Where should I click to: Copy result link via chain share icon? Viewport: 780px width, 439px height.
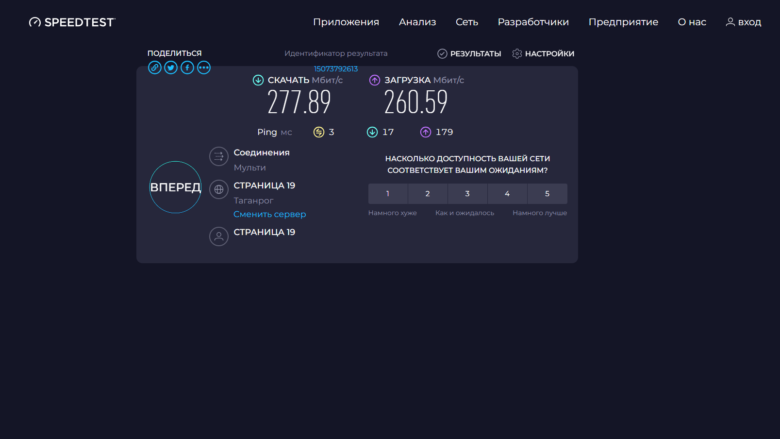tap(155, 68)
